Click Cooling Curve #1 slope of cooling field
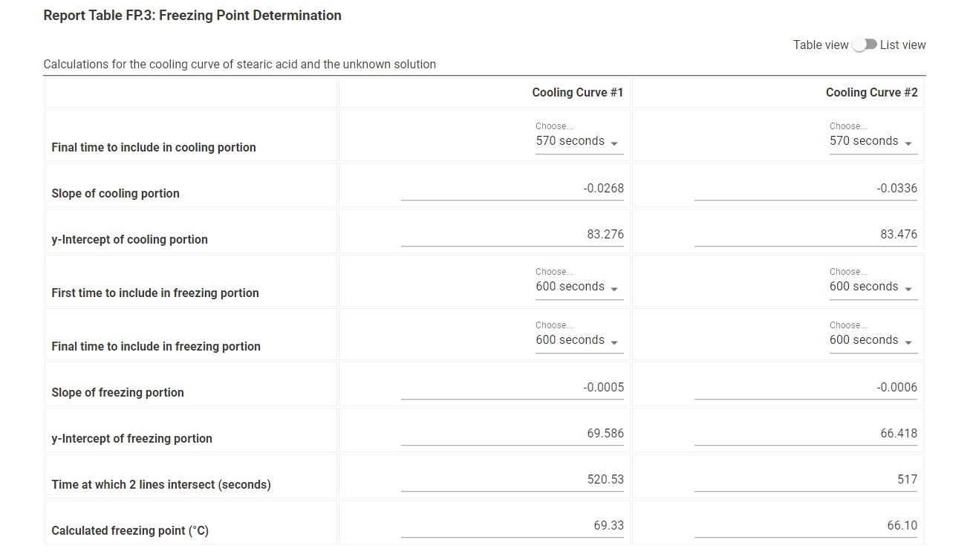The image size is (973, 560). coord(512,189)
